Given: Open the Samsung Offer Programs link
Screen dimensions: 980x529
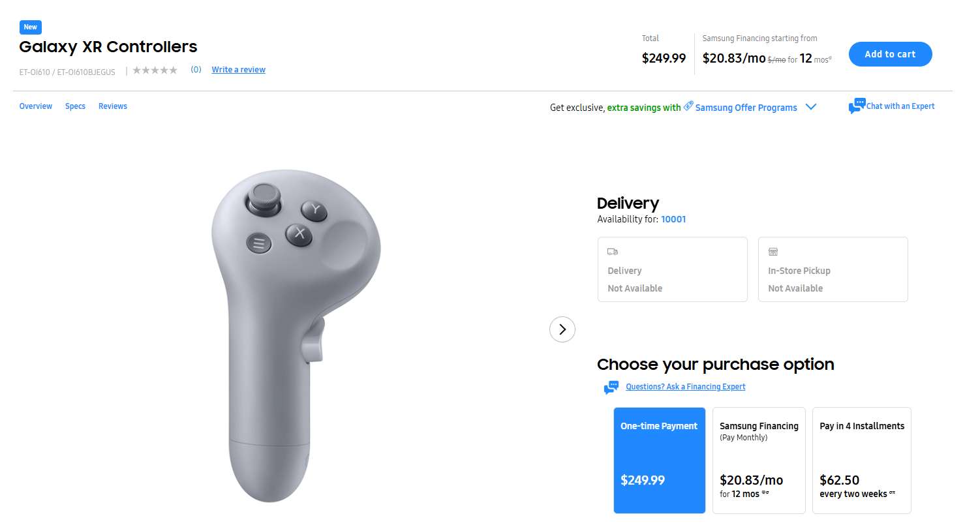Looking at the screenshot, I should (x=746, y=108).
